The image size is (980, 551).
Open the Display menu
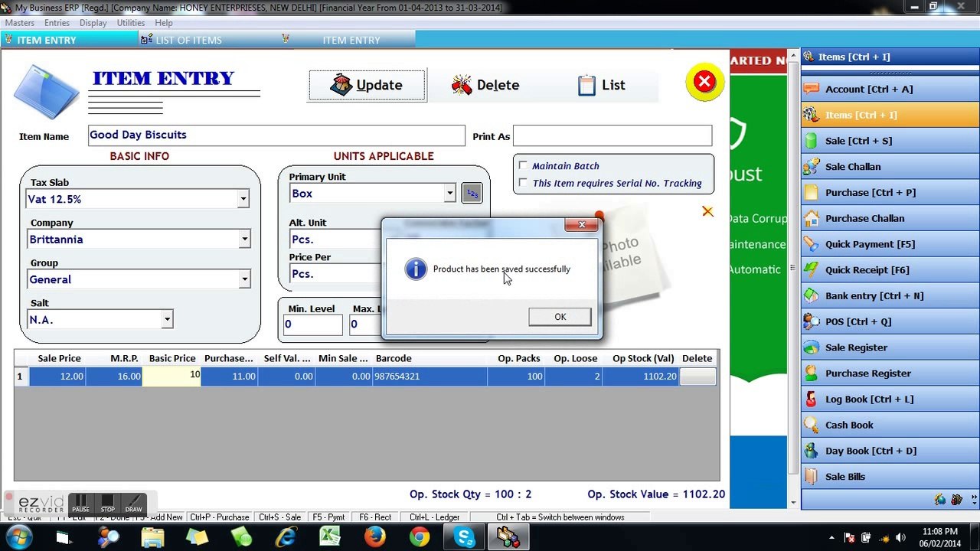[x=93, y=23]
